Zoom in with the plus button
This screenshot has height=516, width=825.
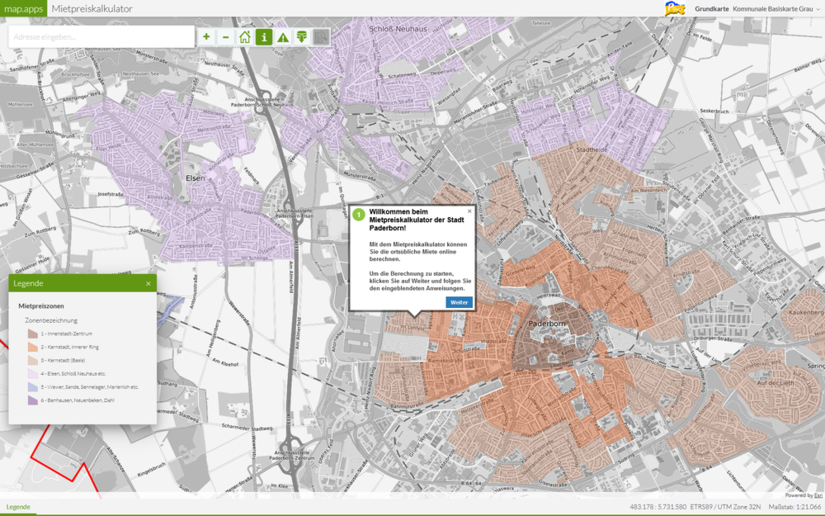click(206, 37)
